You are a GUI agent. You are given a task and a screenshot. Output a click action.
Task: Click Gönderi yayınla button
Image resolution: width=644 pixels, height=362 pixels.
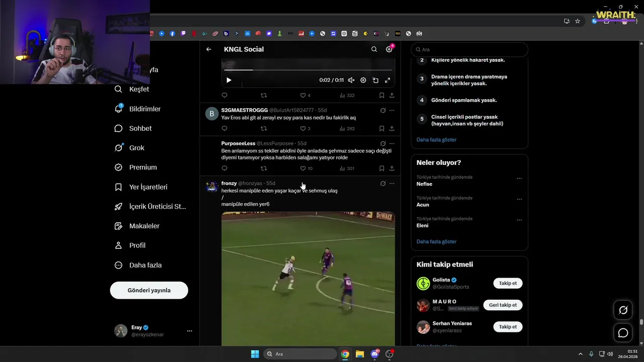[x=149, y=290]
